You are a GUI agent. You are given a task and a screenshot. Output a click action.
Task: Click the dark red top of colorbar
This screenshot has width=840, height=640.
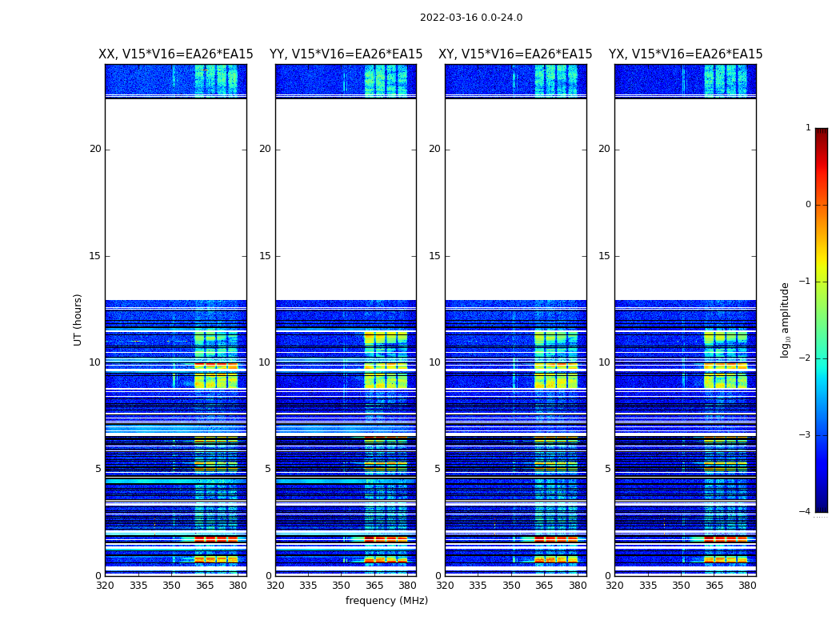822,132
